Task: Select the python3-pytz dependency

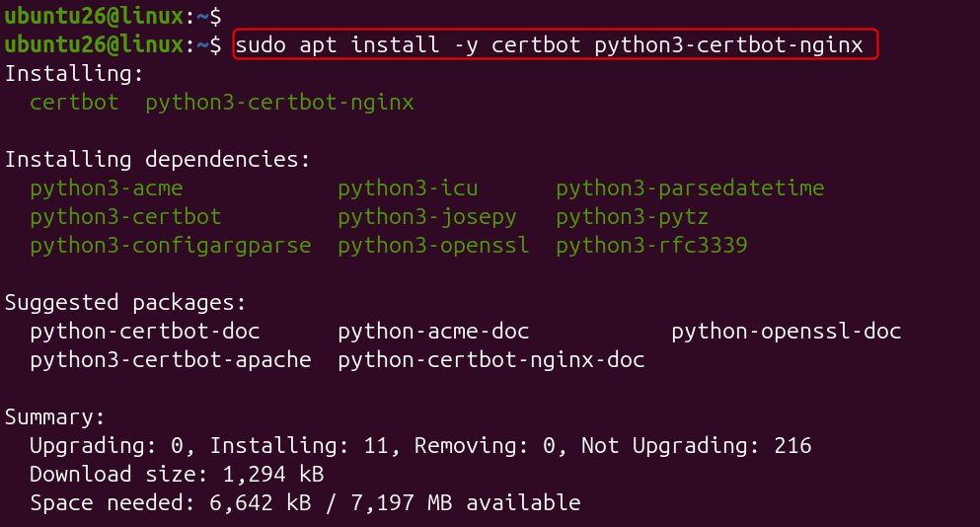Action: pos(632,217)
